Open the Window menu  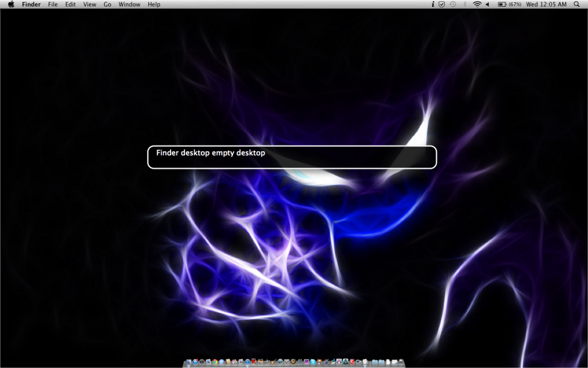point(129,5)
